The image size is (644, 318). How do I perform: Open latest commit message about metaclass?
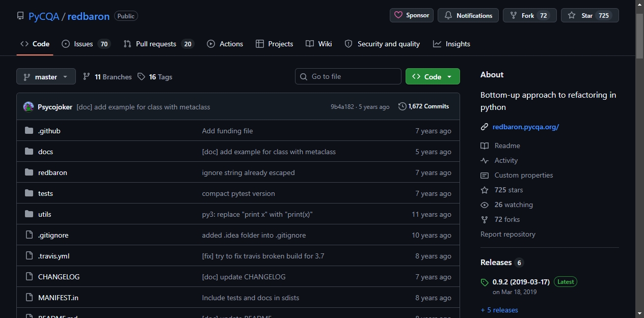coord(143,107)
